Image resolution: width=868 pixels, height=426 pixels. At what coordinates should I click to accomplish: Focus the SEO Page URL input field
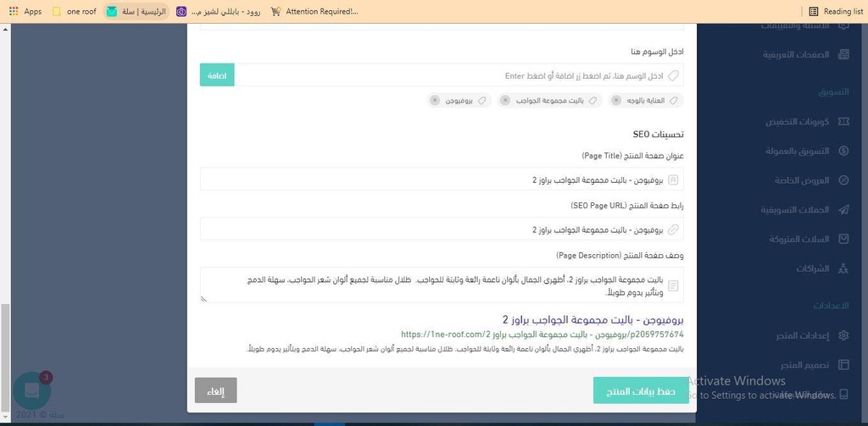coord(442,229)
